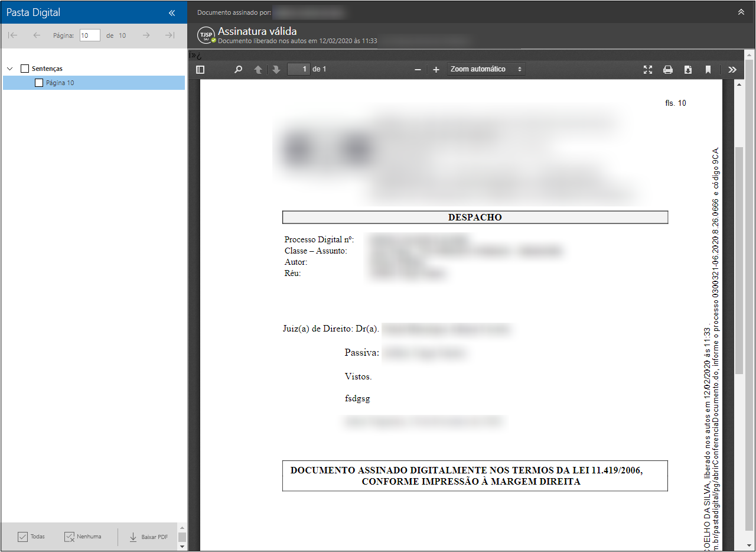Screen dimensions: 756x552
Task: Click the Vistos. text in document
Action: [x=358, y=376]
